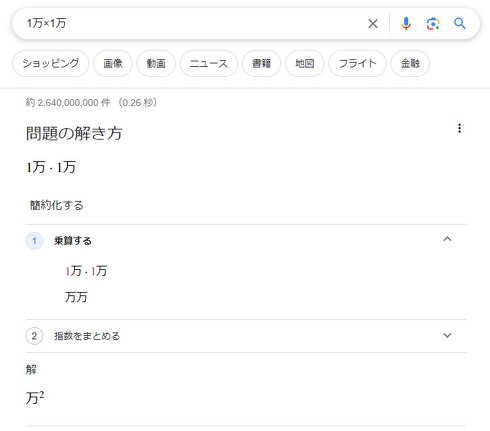Click the step 1 number circle
This screenshot has height=431, width=490.
click(34, 241)
